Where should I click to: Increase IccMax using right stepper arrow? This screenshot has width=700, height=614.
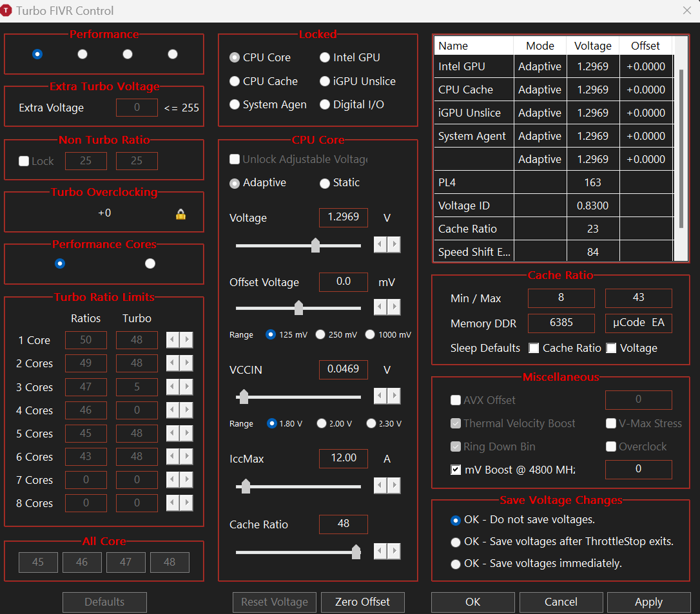tap(394, 486)
